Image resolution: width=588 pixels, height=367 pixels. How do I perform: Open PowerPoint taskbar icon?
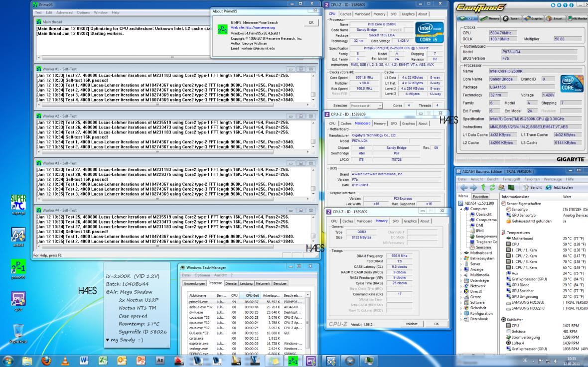[141, 361]
